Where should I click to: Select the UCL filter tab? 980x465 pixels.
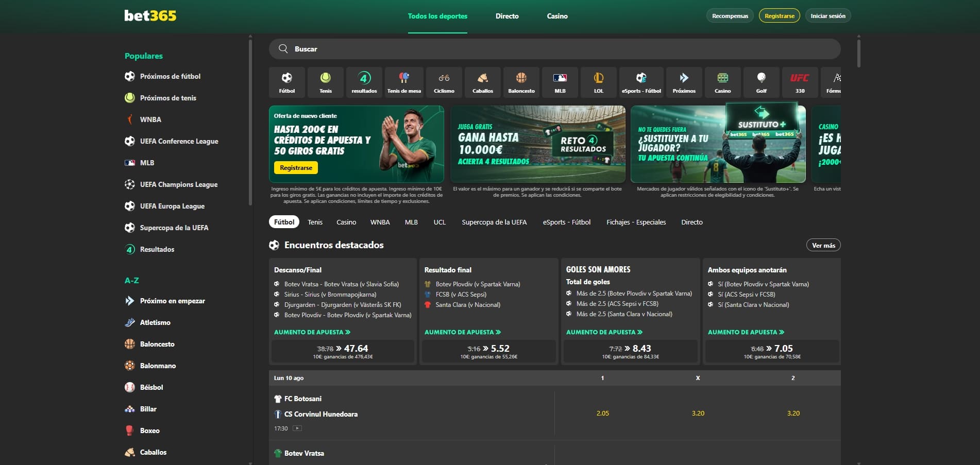coord(440,222)
